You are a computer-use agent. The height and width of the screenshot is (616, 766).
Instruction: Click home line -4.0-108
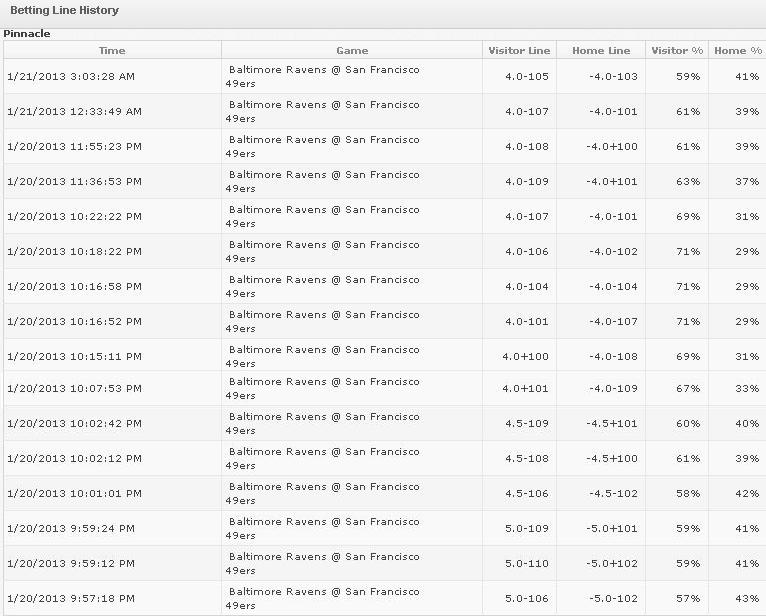pos(613,357)
